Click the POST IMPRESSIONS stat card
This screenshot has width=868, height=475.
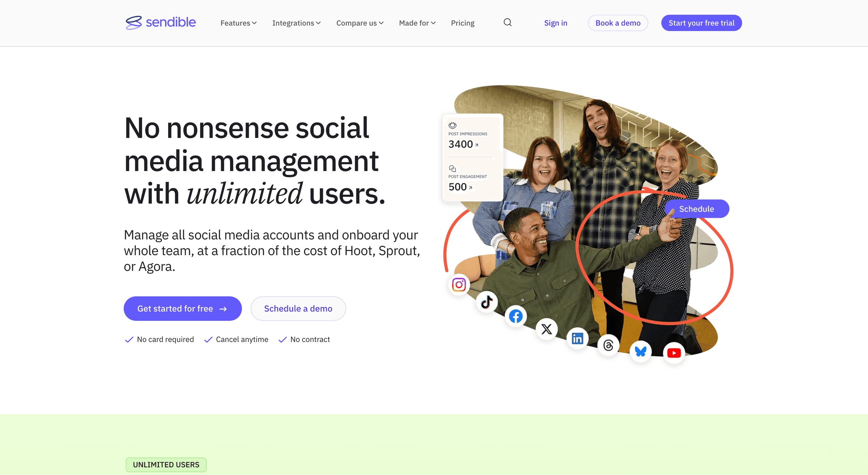tap(473, 157)
